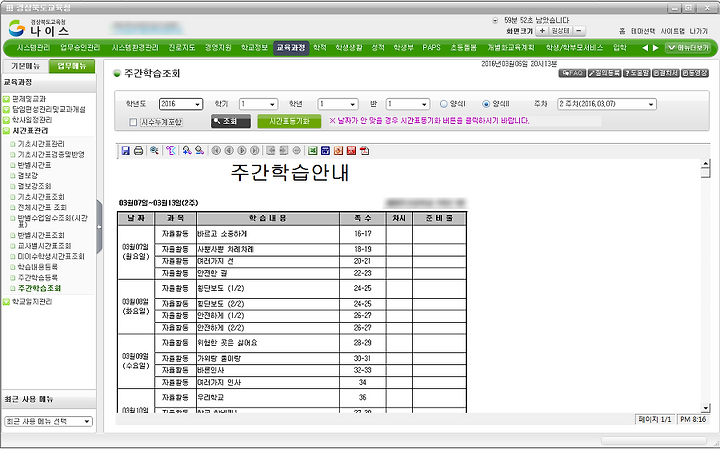720x449 pixels.
Task: Open 반별시간표 in the sidebar
Action: coord(34,165)
